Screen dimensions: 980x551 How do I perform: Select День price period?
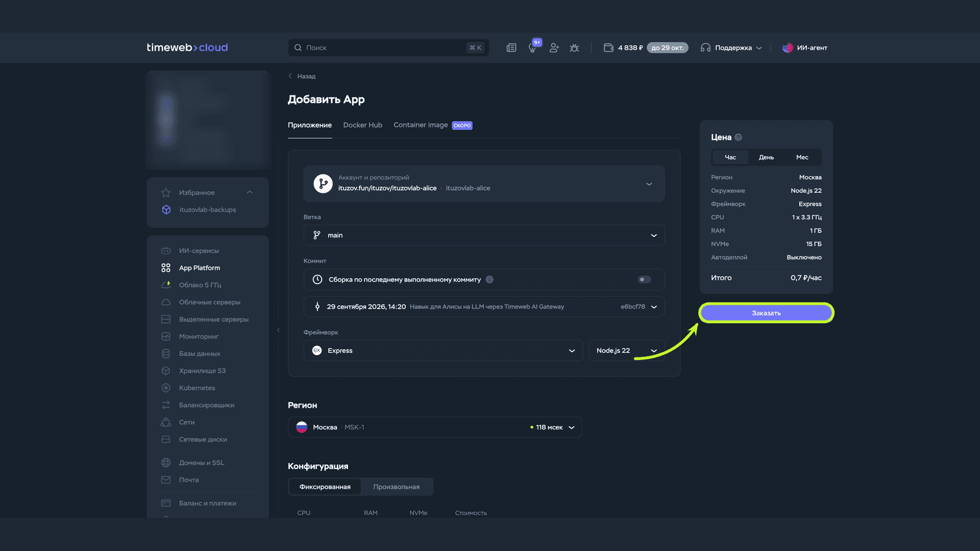pos(766,157)
